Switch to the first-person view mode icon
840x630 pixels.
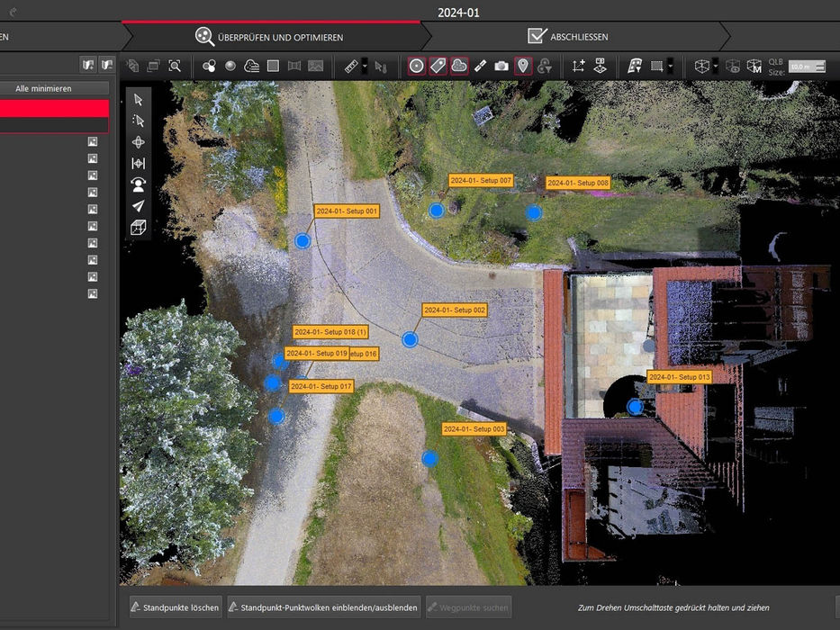click(x=139, y=184)
